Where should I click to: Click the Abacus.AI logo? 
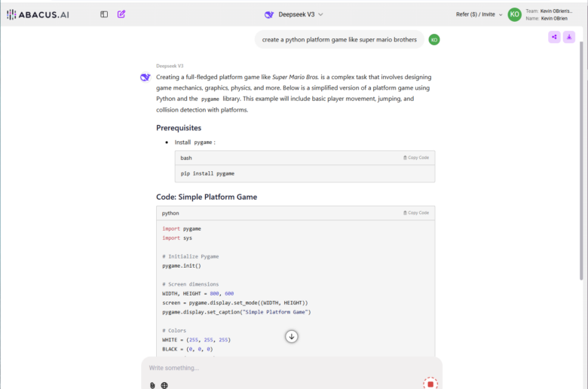[x=38, y=14]
